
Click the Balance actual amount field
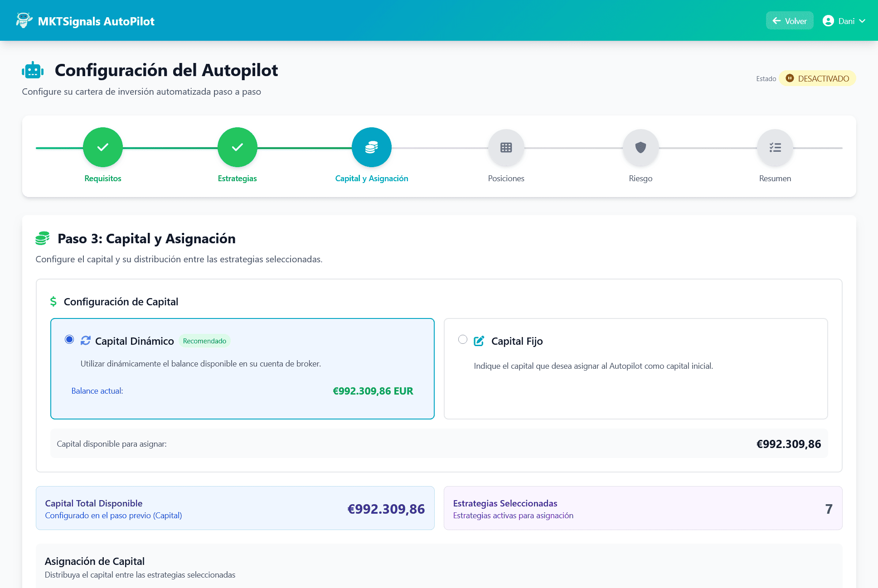click(x=373, y=390)
